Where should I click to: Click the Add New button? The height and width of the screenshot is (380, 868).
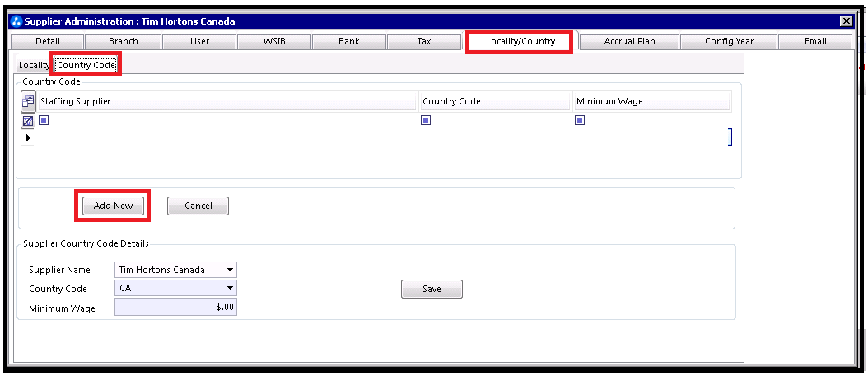113,206
